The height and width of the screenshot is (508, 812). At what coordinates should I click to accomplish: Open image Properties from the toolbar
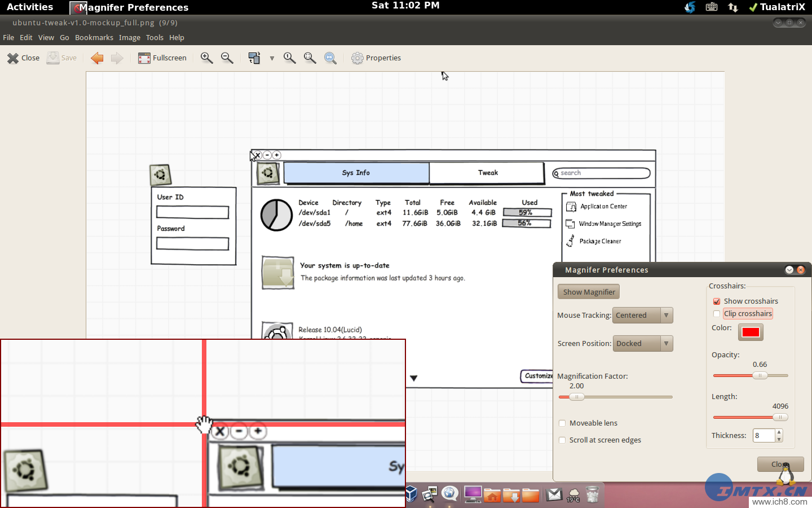[x=376, y=58]
